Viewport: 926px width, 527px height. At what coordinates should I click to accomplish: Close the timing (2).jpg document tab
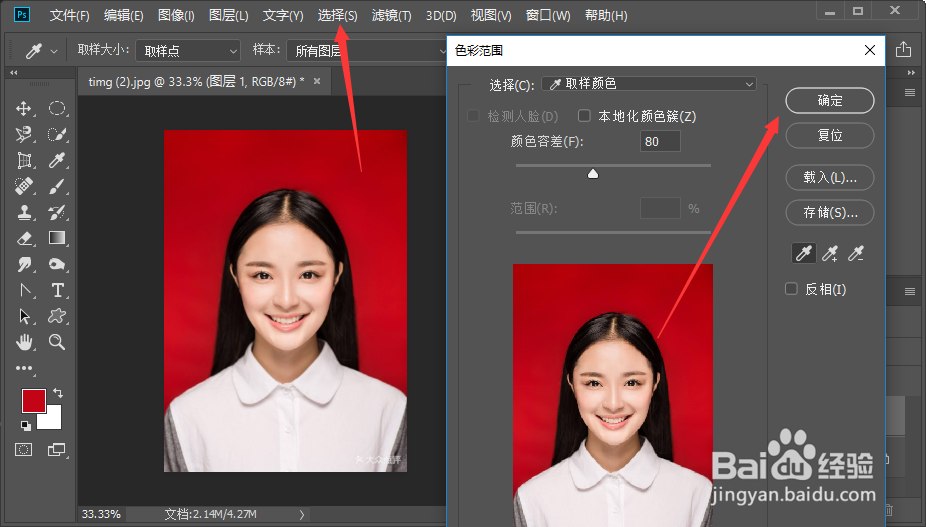click(317, 82)
